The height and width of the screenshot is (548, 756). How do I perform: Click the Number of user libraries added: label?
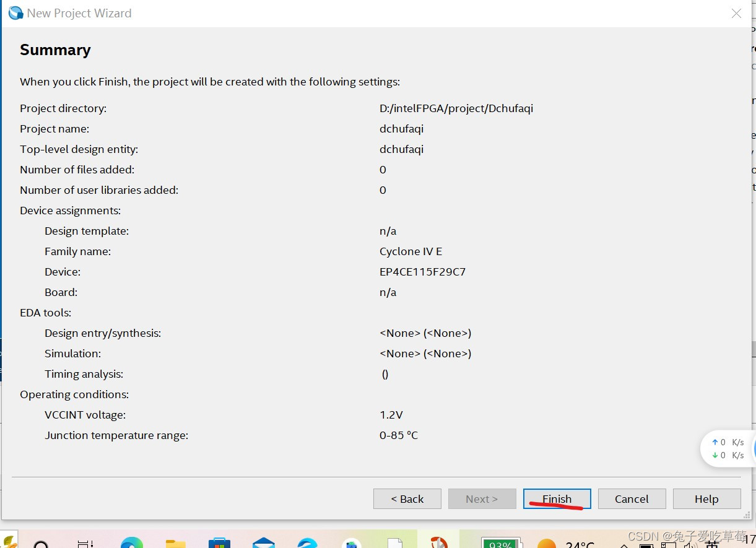99,190
